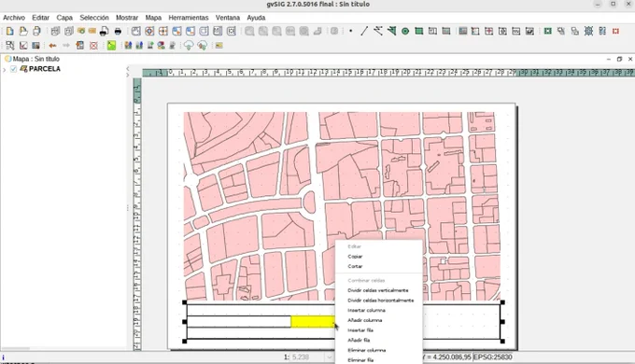Screen dimensions: 635x364
Task: Click the blue info icon in status bar
Action: click(3, 357)
